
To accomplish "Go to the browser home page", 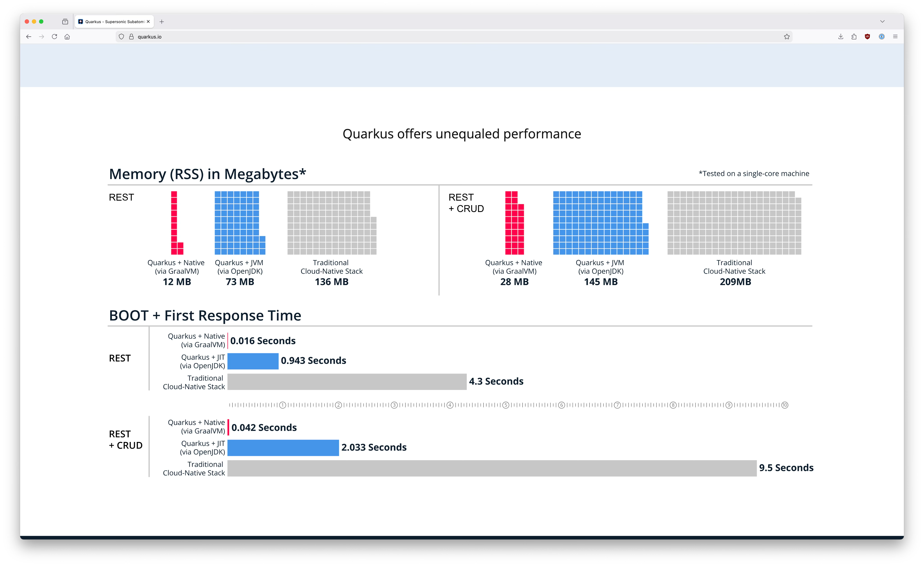I will click(67, 36).
